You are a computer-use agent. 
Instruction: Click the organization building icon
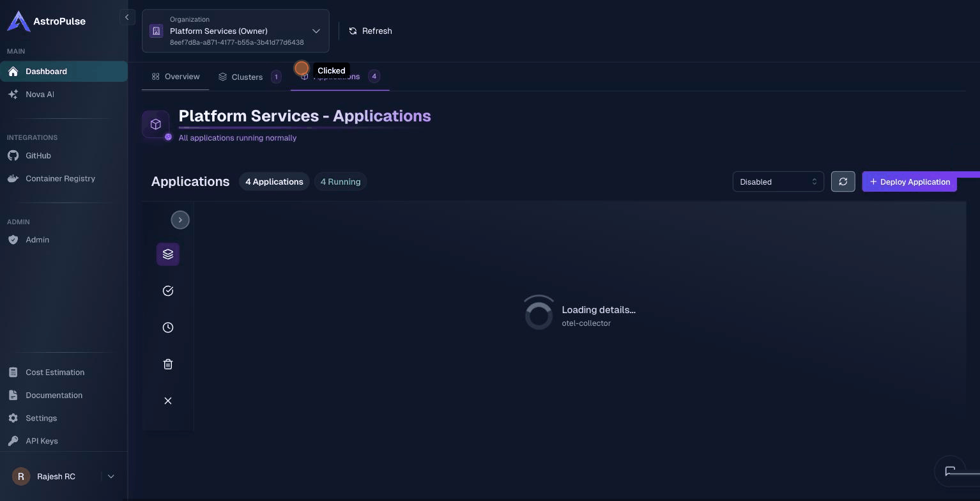156,31
